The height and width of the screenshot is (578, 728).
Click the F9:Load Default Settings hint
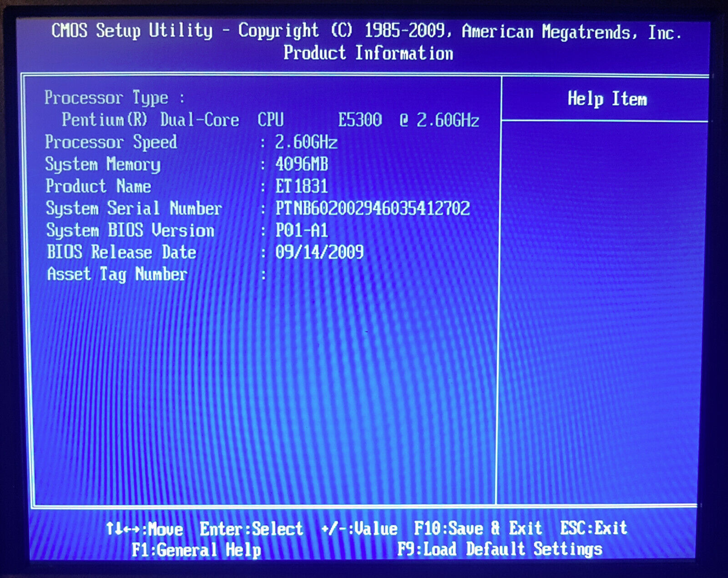coord(500,549)
